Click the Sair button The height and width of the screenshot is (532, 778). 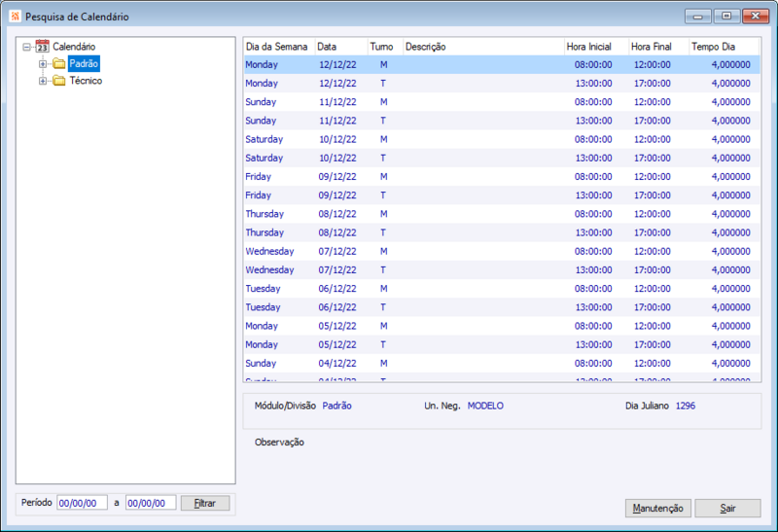coord(727,509)
